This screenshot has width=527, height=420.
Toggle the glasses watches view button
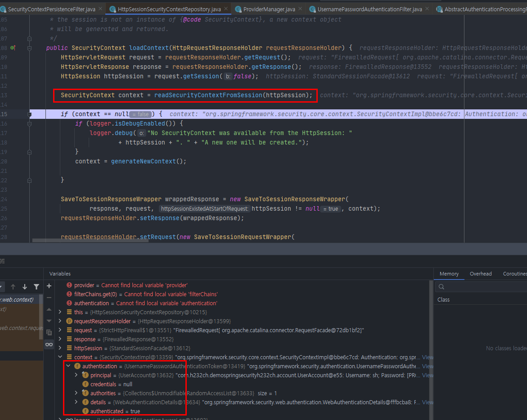49,344
